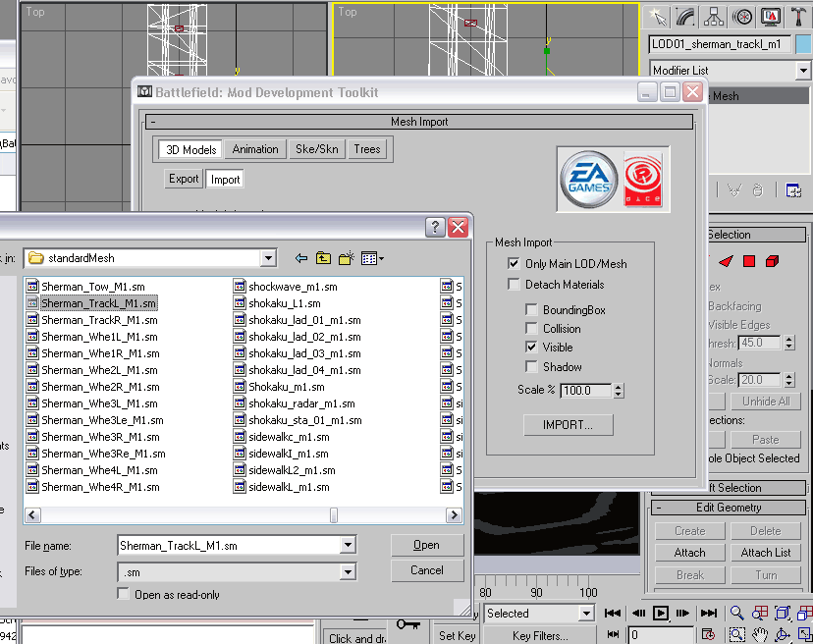The height and width of the screenshot is (644, 813).
Task: Click the Attach List button
Action: (x=765, y=553)
